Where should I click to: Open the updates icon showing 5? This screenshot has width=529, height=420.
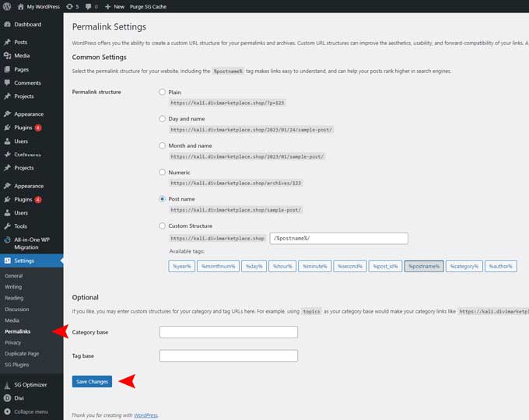[71, 6]
